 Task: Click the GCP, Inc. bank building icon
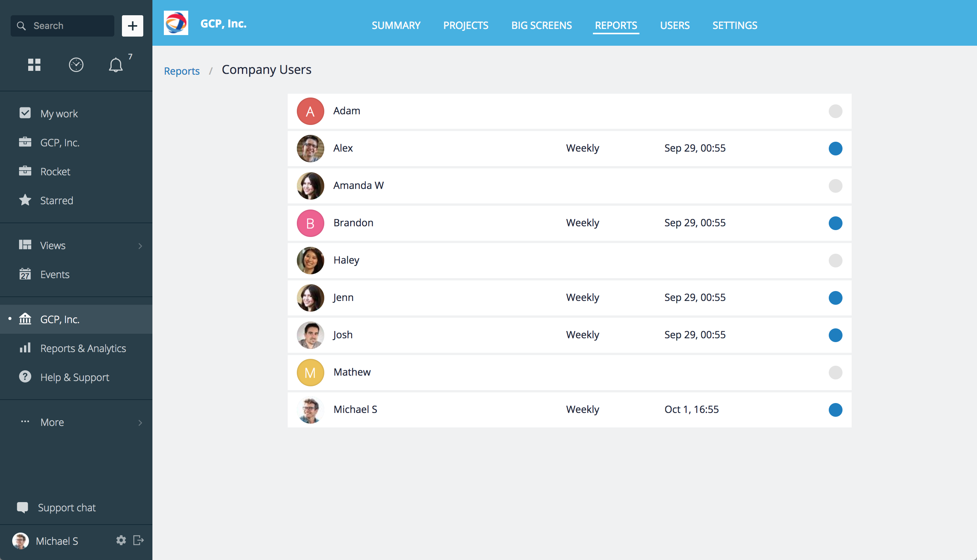click(x=25, y=319)
